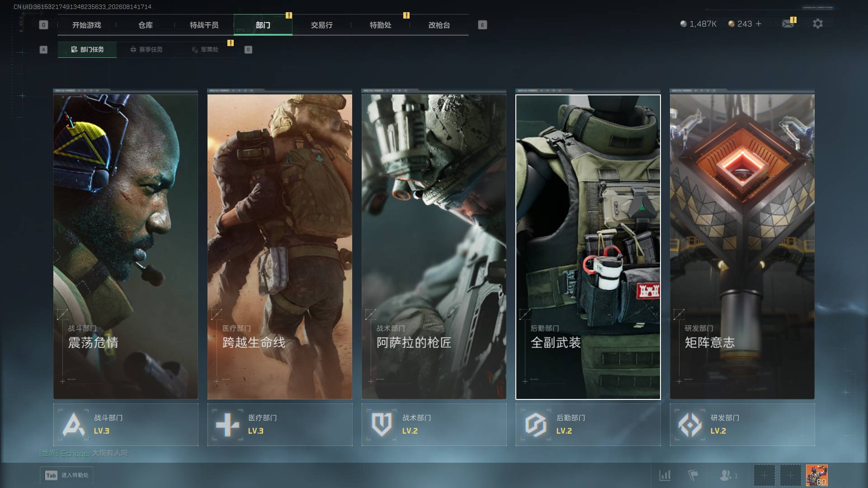Click the empty squad slot beside the avatar
Screen dimensions: 868x488
click(x=790, y=475)
